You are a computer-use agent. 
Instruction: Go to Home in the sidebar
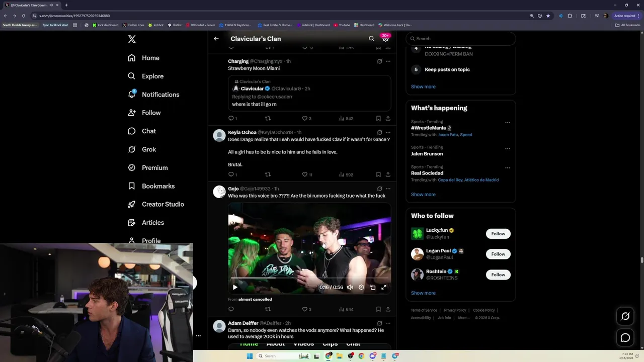[143, 58]
